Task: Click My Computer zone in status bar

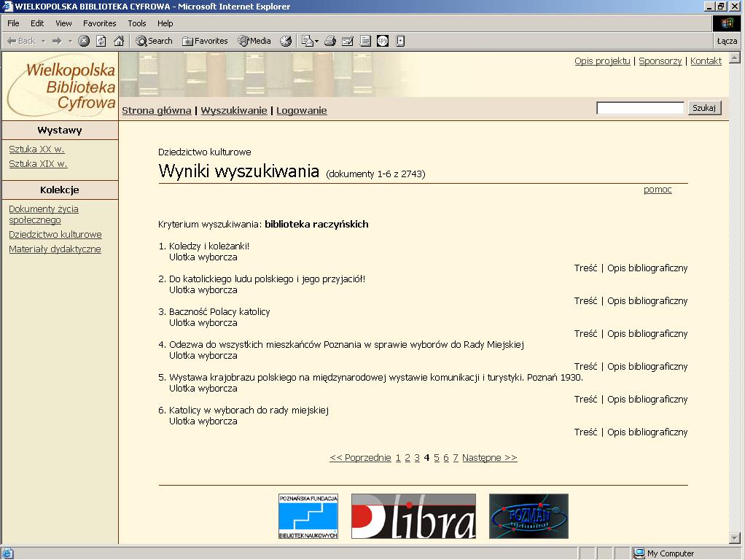Action: point(664,553)
